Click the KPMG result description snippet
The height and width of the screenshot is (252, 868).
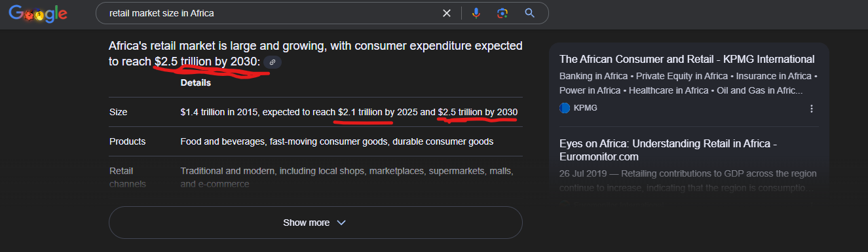tap(689, 83)
